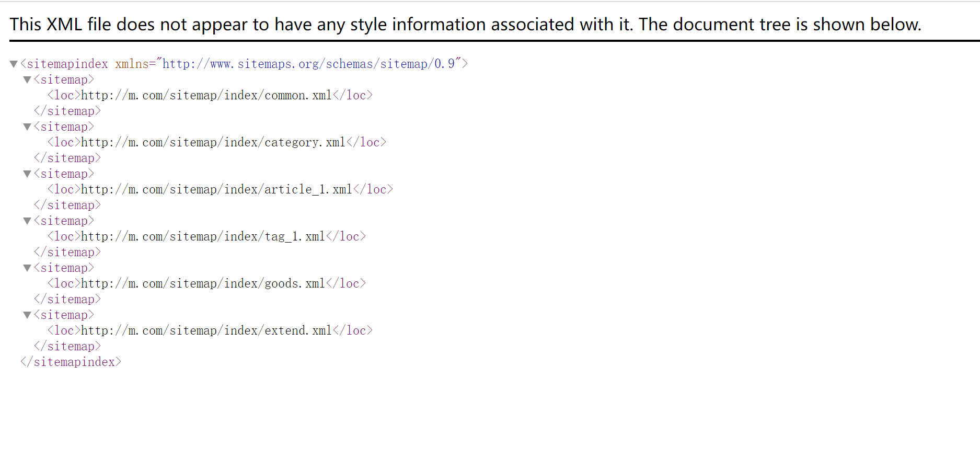Click the closing sitemap tag below common.xml
Viewport: 980px width, 458px height.
click(x=67, y=111)
